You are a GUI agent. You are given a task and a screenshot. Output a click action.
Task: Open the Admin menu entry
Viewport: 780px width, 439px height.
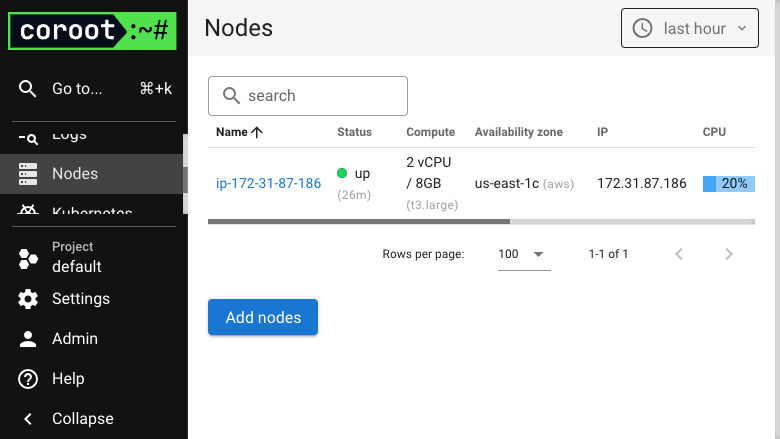click(x=94, y=339)
